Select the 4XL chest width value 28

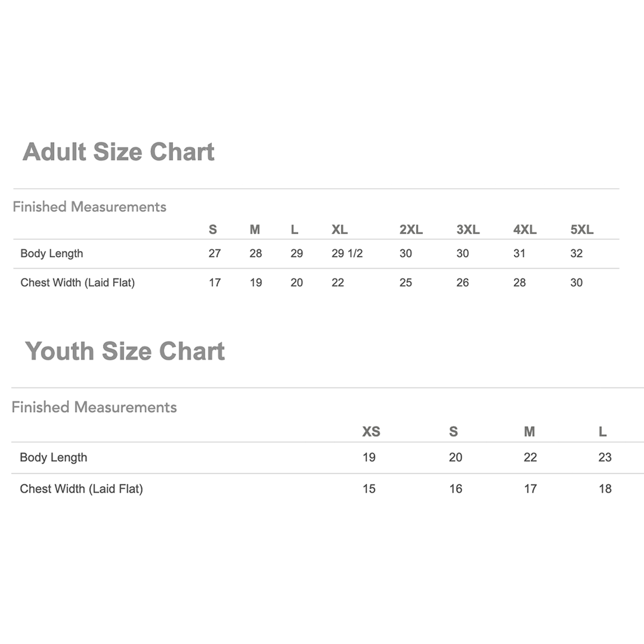tap(519, 283)
